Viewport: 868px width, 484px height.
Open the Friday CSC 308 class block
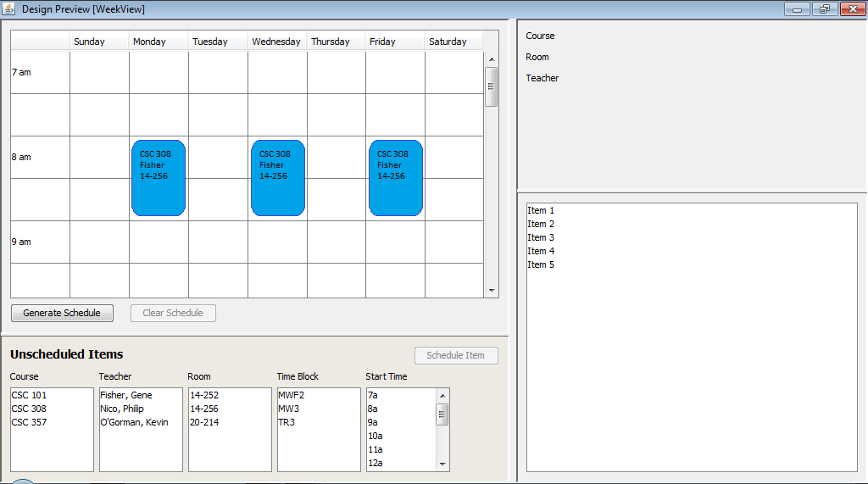396,178
